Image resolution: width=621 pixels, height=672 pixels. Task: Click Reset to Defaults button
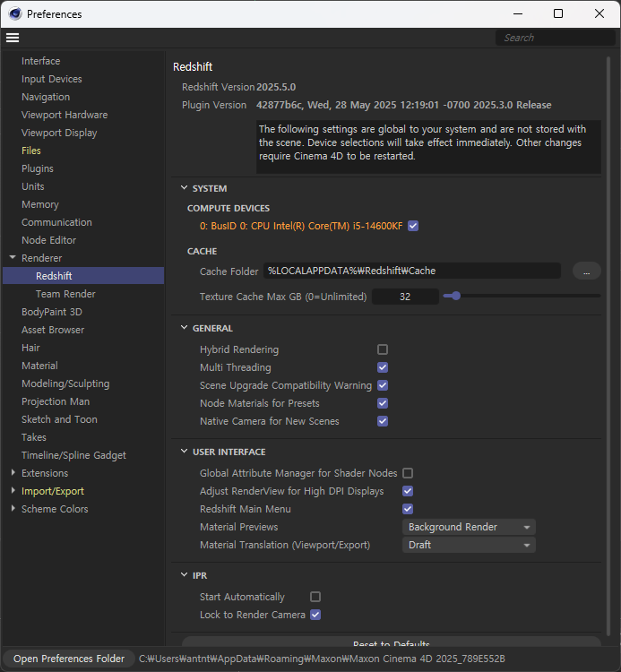(x=392, y=642)
